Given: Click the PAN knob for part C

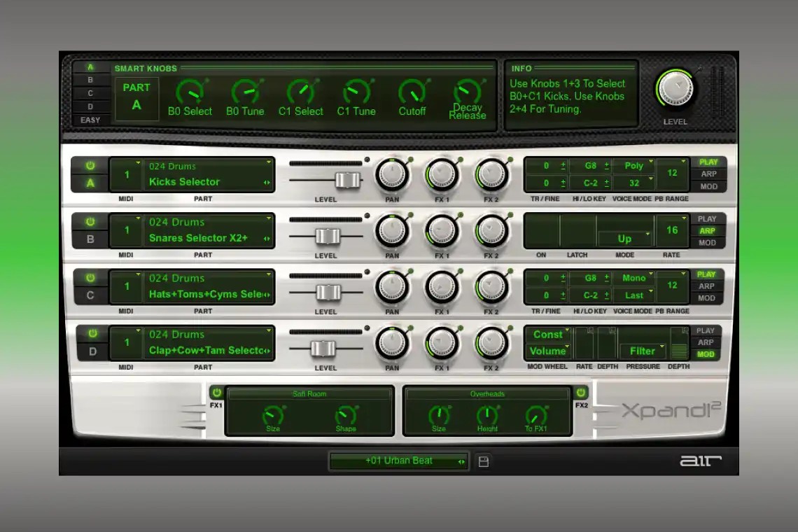Looking at the screenshot, I should click(392, 287).
